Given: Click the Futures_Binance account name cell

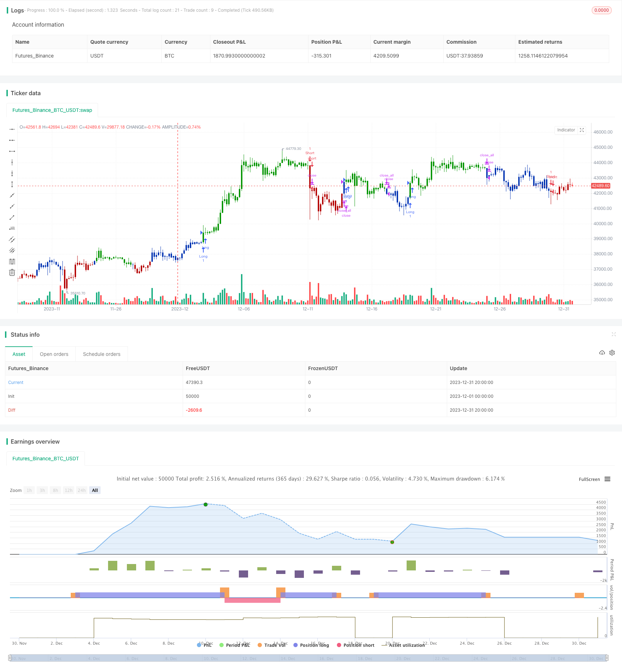Looking at the screenshot, I should pyautogui.click(x=34, y=56).
